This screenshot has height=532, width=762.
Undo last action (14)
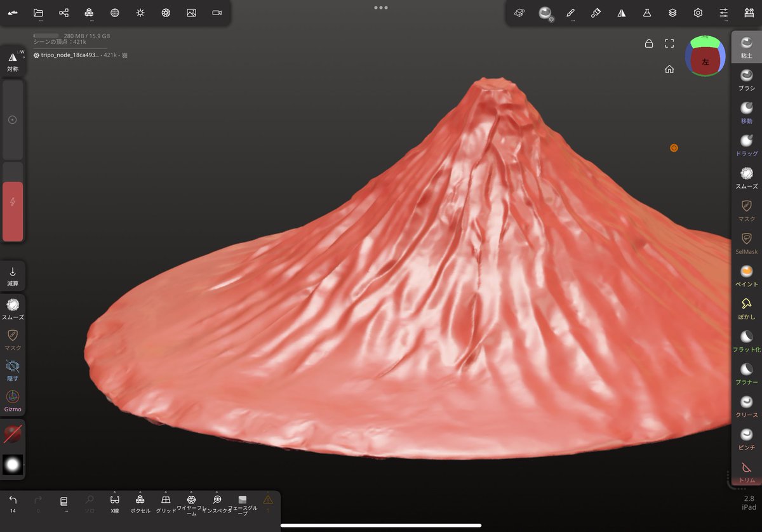13,504
